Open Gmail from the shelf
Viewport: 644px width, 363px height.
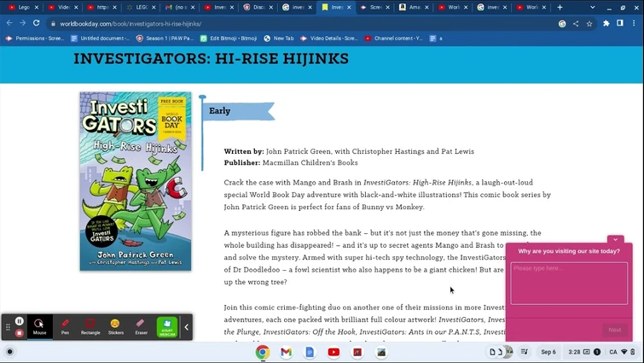(x=286, y=352)
